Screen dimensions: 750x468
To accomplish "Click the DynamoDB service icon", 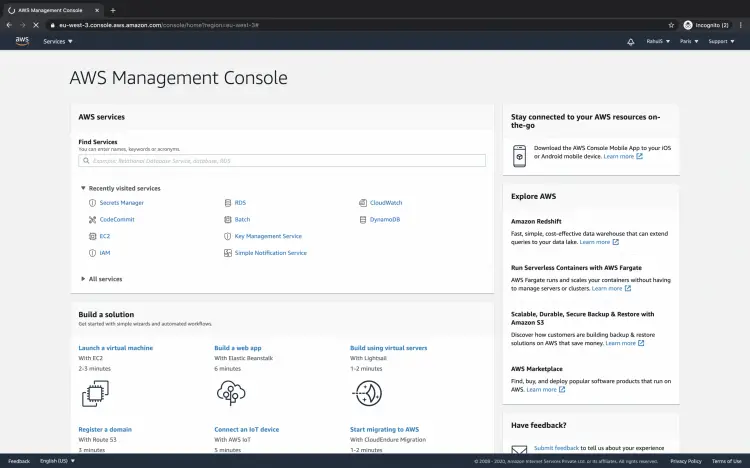I will (363, 220).
